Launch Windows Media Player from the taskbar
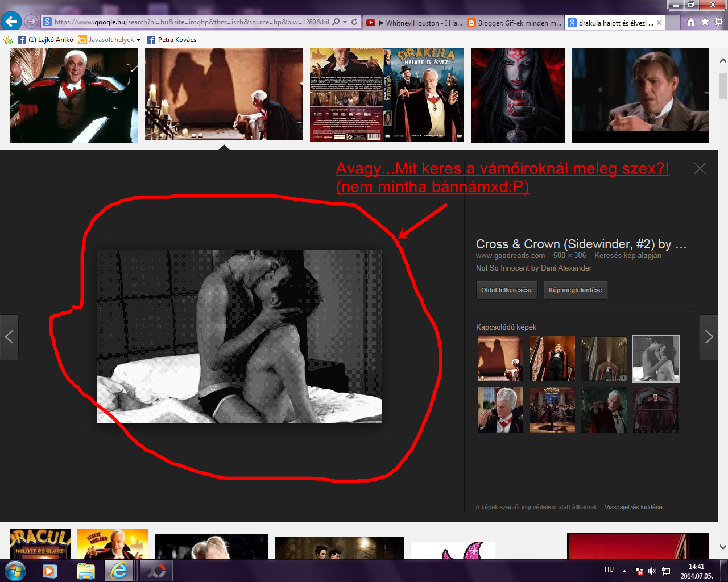 50,571
